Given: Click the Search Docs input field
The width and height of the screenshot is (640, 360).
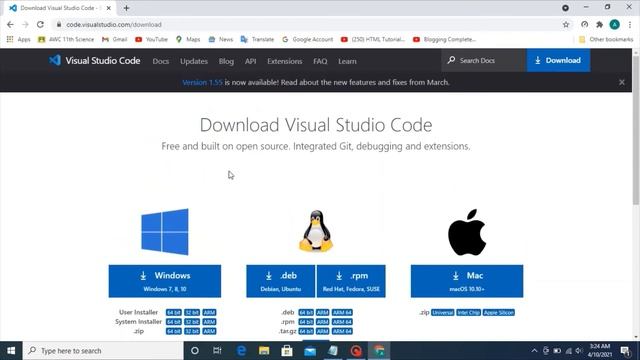Looking at the screenshot, I should click(484, 60).
